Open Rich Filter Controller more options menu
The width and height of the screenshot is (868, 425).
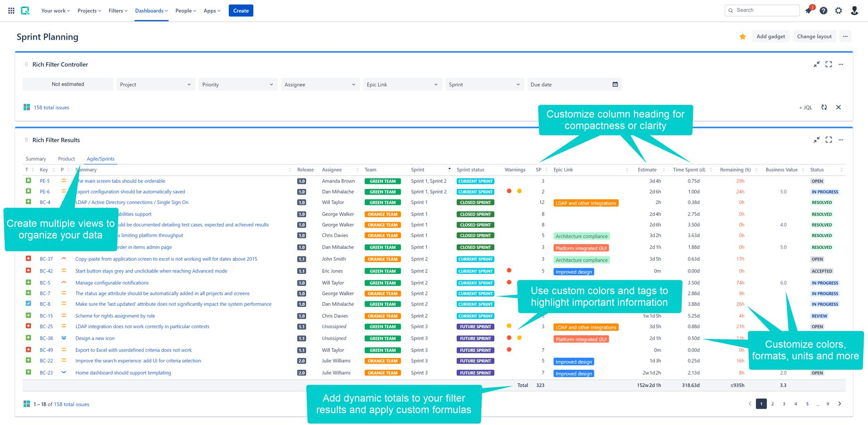click(841, 64)
